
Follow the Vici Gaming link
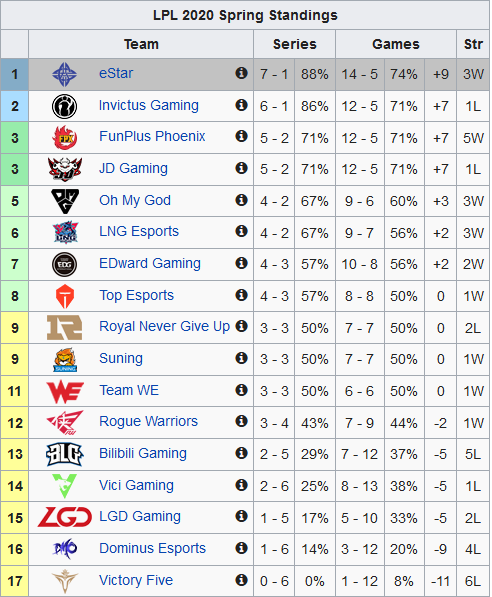[x=136, y=485]
